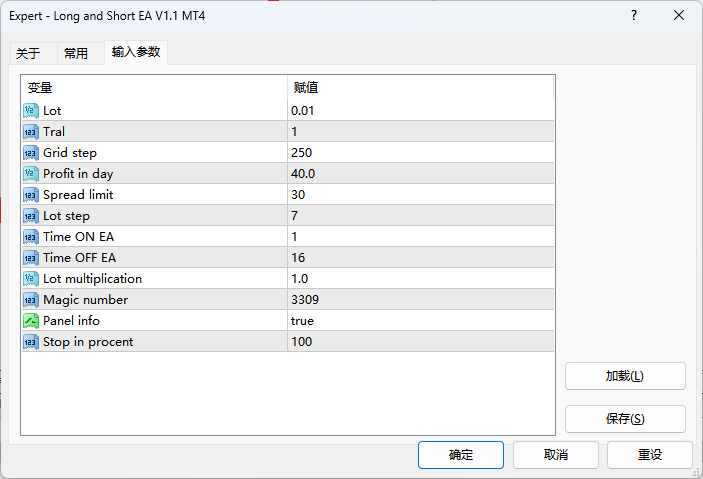This screenshot has width=703, height=479.
Task: Cancel with the 取消 button
Action: 555,455
